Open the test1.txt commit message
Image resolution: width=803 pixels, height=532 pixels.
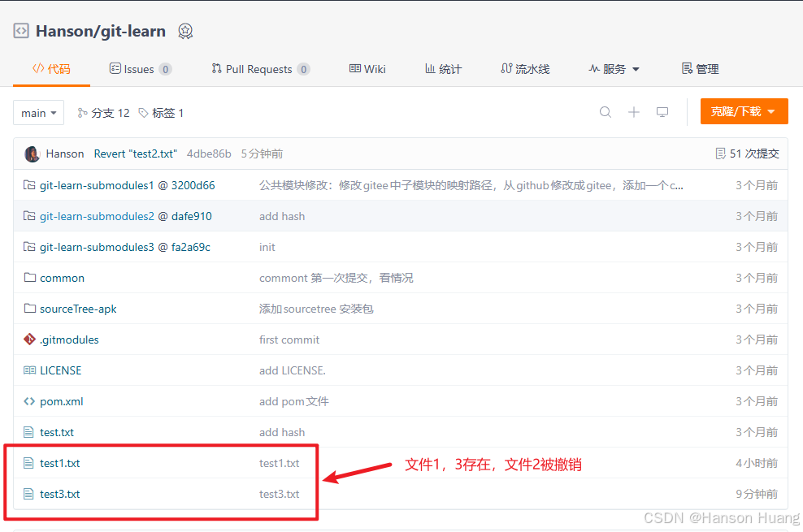tap(279, 463)
